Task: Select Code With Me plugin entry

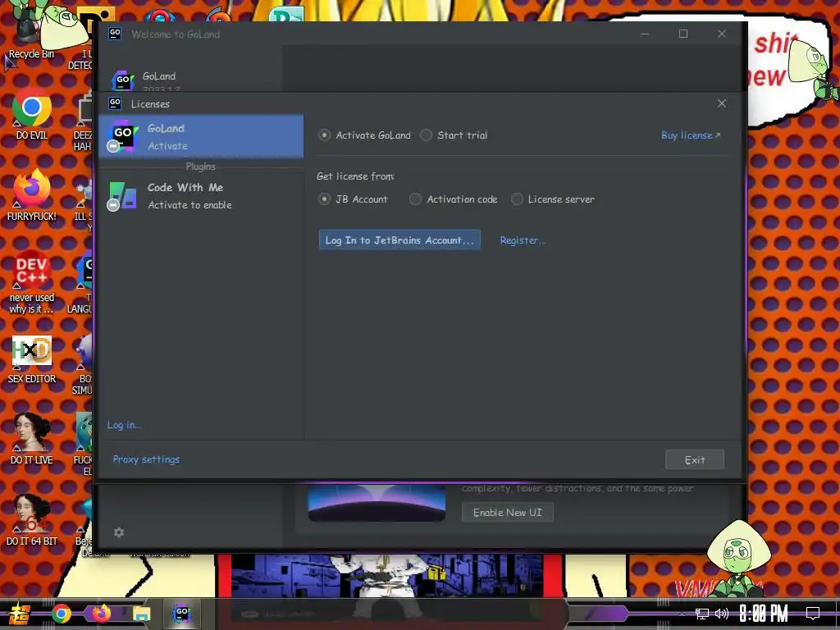Action: pyautogui.click(x=201, y=196)
